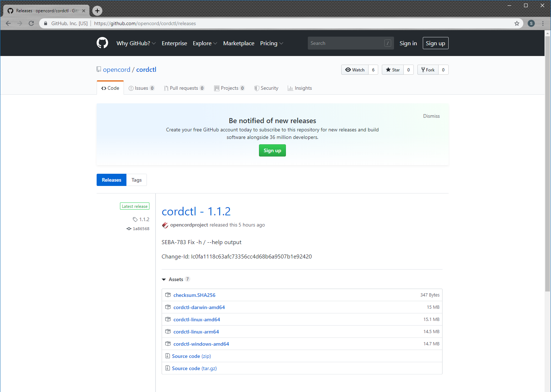Focus the GitHub search field
The image size is (551, 392).
click(x=351, y=43)
